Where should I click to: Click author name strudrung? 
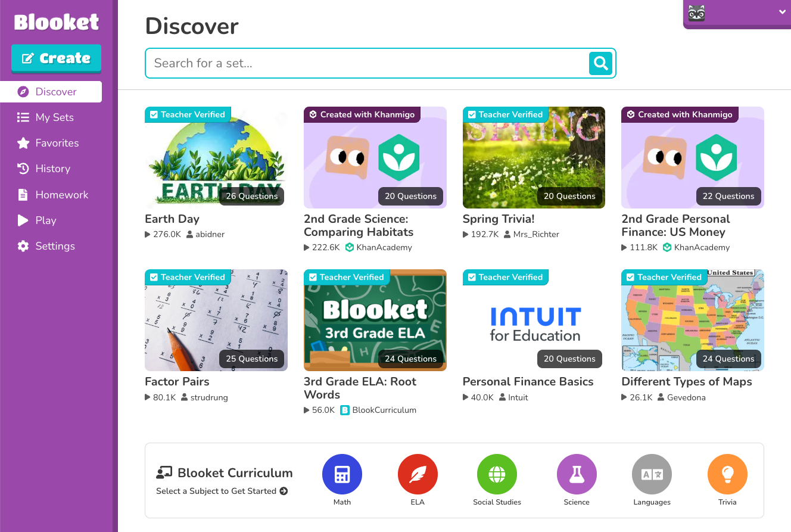(209, 397)
